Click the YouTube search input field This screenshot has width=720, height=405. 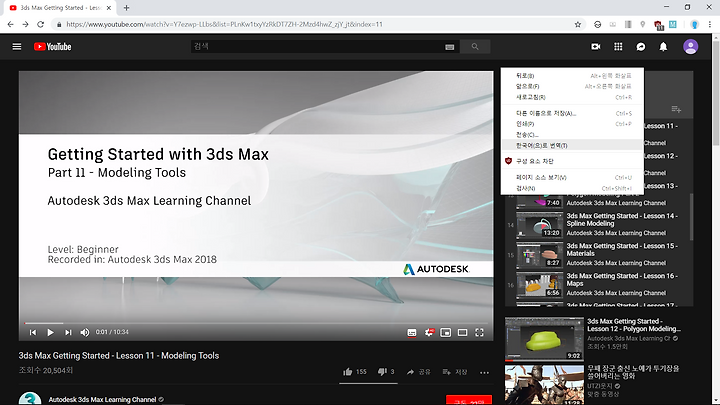317,46
